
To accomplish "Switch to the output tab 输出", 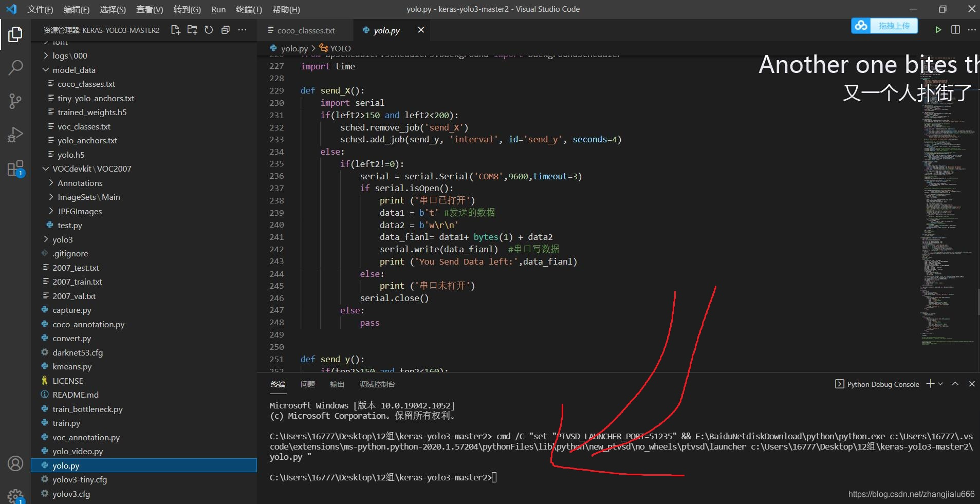I will pos(337,384).
